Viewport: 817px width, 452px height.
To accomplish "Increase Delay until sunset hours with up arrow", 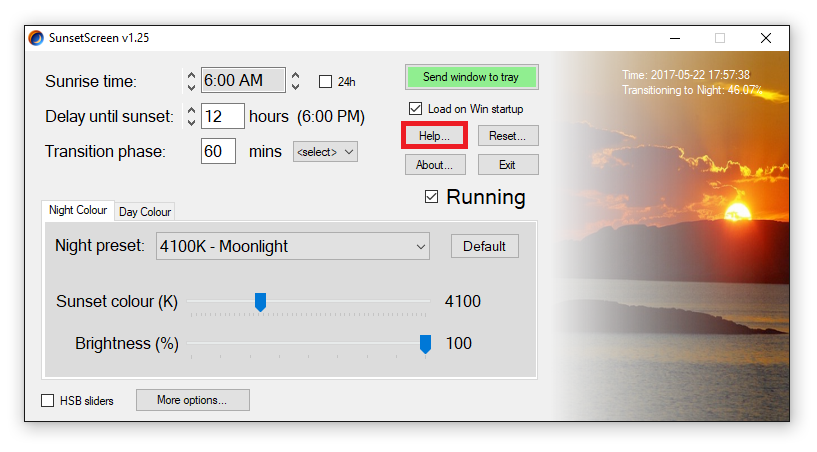I will pos(191,110).
